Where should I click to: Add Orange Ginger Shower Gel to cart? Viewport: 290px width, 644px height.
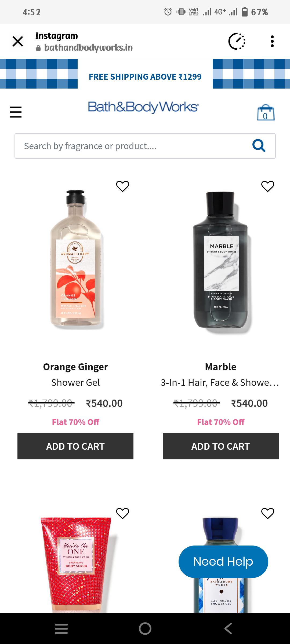pyautogui.click(x=75, y=446)
